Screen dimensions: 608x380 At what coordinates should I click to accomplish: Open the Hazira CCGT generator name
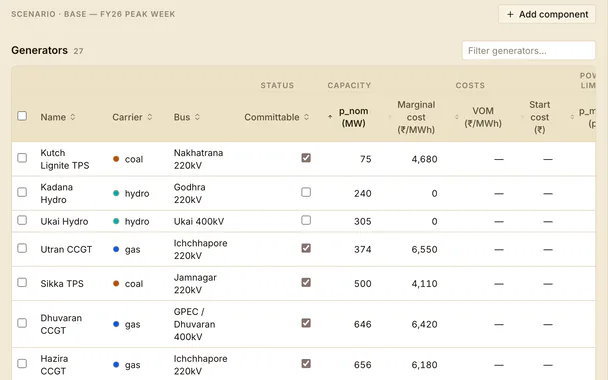tap(54, 365)
